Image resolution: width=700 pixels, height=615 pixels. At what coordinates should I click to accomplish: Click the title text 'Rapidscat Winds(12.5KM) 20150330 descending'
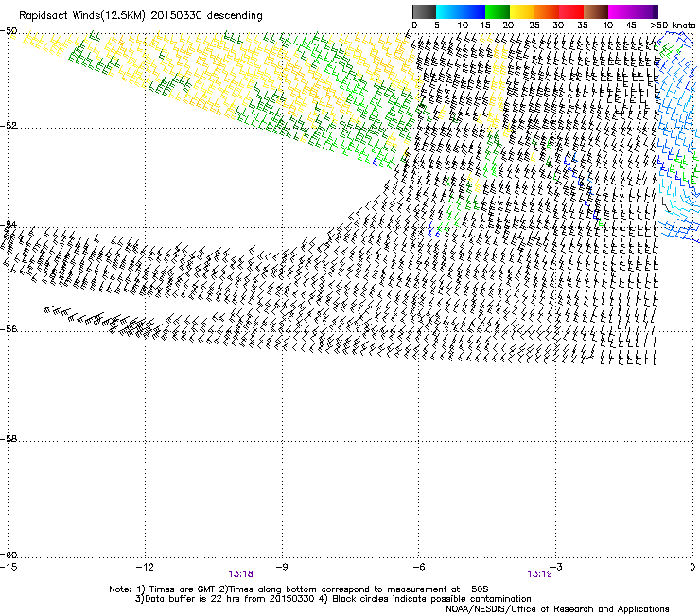[141, 16]
